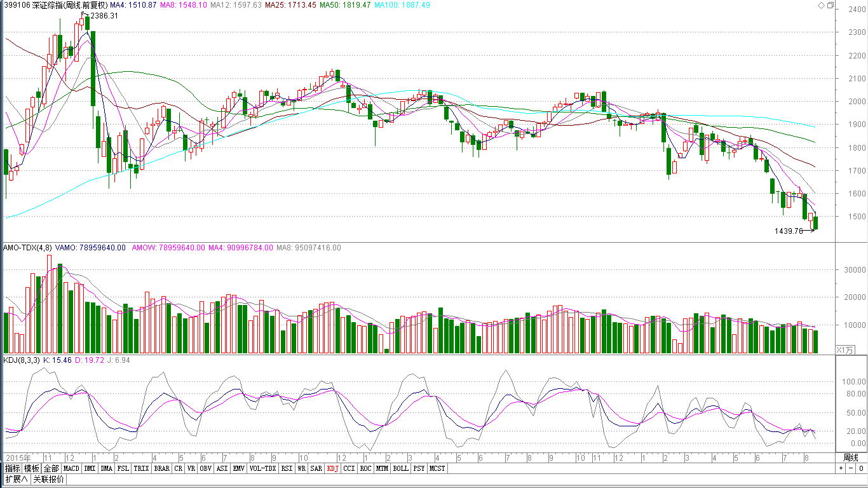The height and width of the screenshot is (488, 868).
Task: Switch to the 指标 tab
Action: click(12, 468)
